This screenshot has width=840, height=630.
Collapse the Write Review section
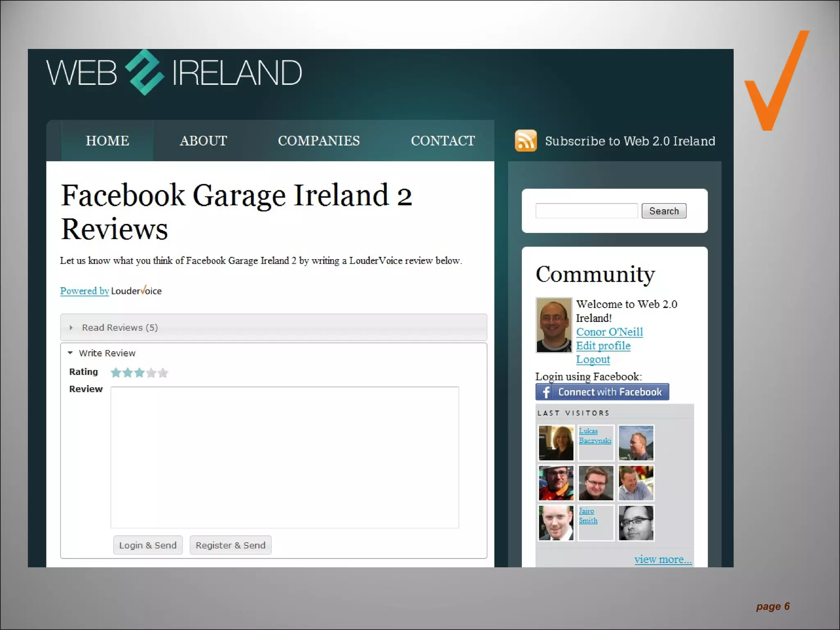tap(107, 353)
